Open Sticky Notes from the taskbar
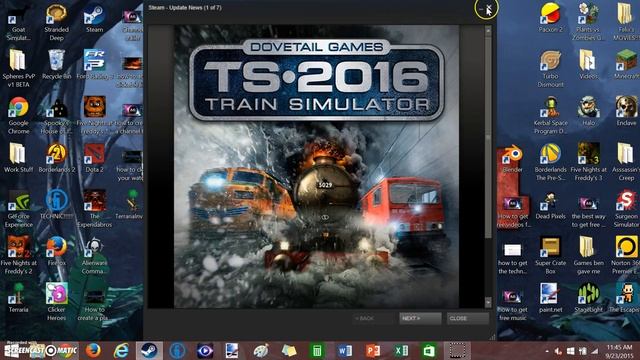Image resolution: width=640 pixels, height=360 pixels. (289, 351)
